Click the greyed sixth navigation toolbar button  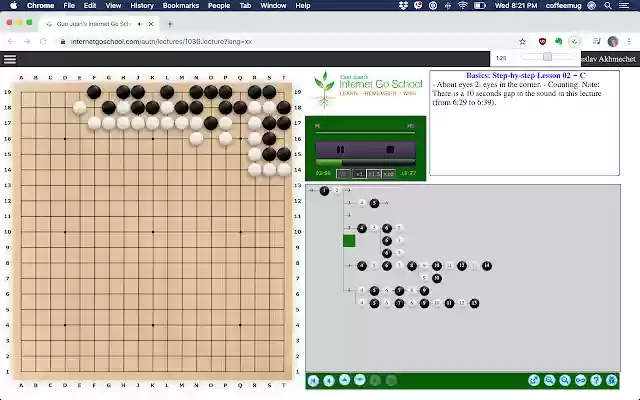pyautogui.click(x=391, y=380)
